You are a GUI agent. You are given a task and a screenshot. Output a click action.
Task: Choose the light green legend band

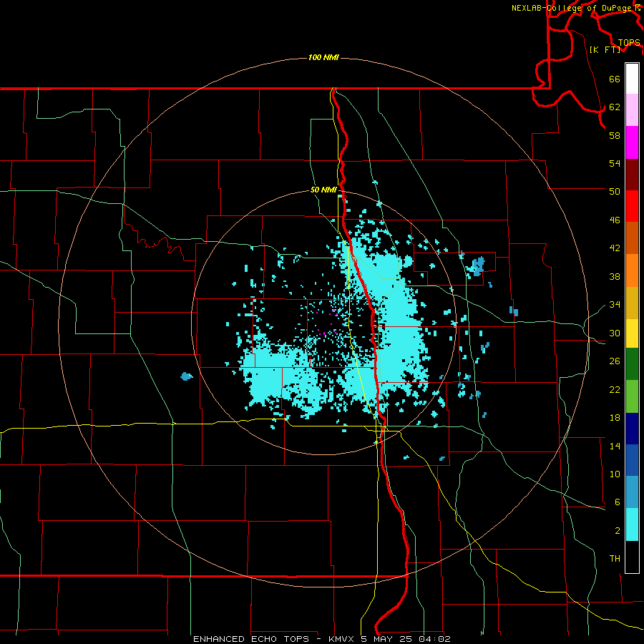coord(632,396)
